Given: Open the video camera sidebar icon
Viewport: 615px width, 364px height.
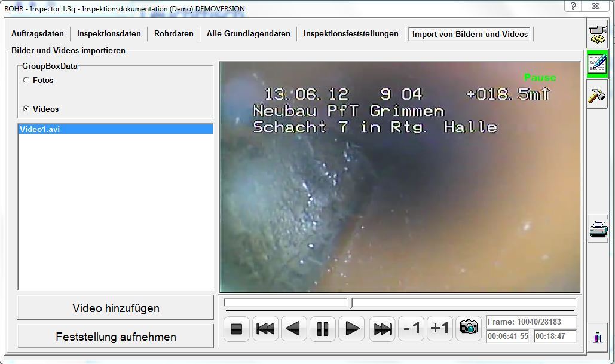Looking at the screenshot, I should click(597, 34).
